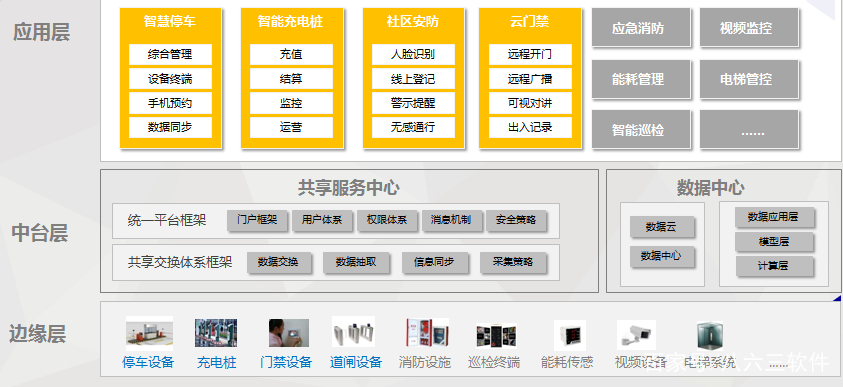The image size is (843, 387).
Task: Select the 模型层 box
Action: [x=774, y=242]
